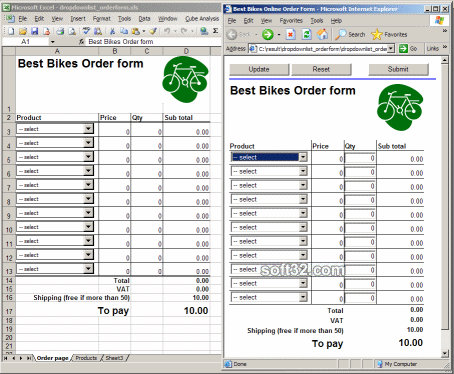
Task: Open the Excel Format menu
Action: pos(101,19)
